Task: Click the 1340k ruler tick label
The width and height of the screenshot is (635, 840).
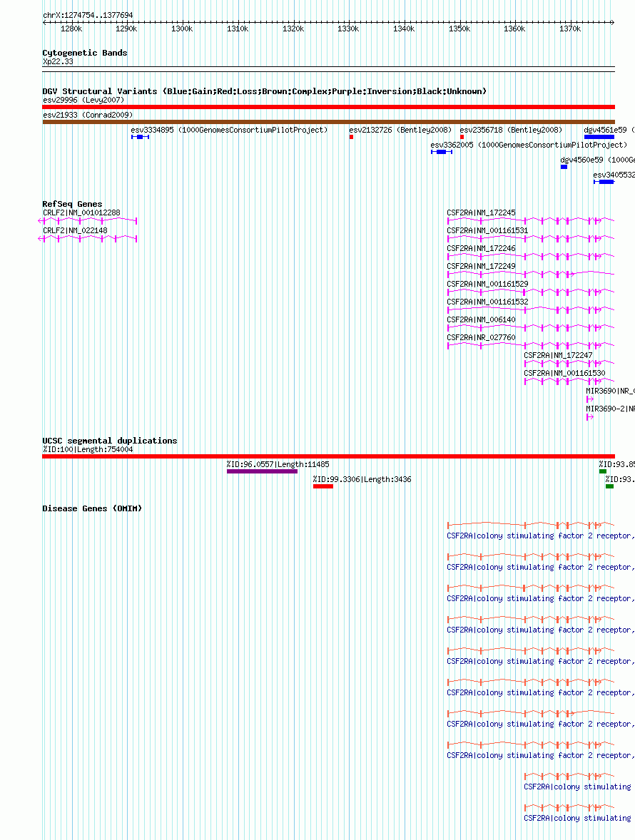Action: pyautogui.click(x=404, y=29)
